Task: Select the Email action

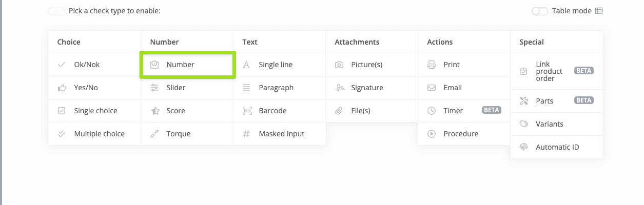Action: pos(452,88)
